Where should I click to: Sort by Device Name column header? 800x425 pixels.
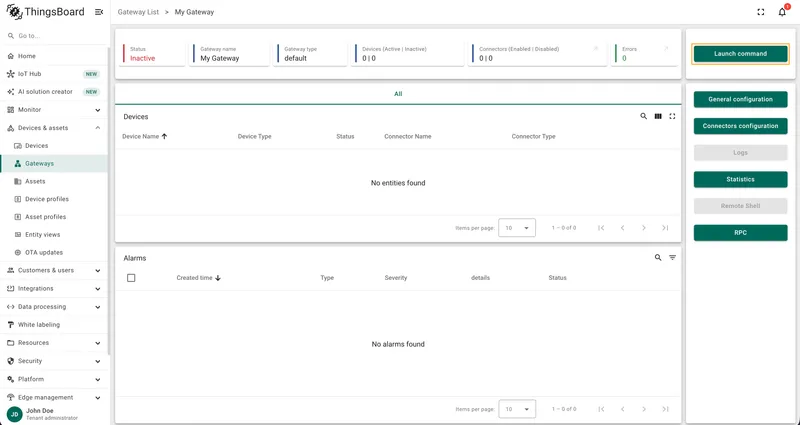[144, 137]
